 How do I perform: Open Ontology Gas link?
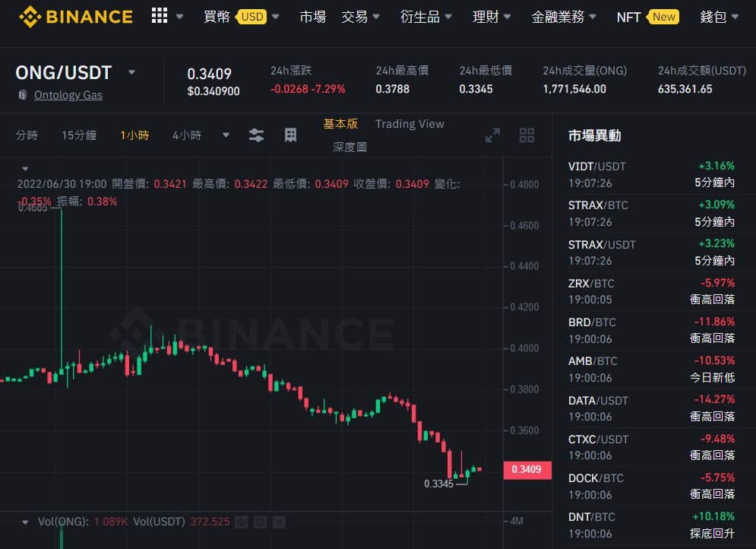click(x=68, y=95)
